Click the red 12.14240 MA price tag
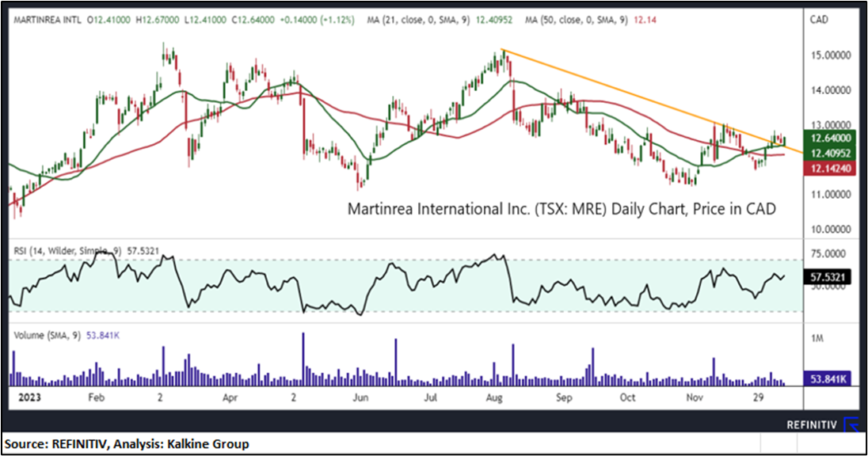Image resolution: width=868 pixels, height=456 pixels. pos(829,169)
